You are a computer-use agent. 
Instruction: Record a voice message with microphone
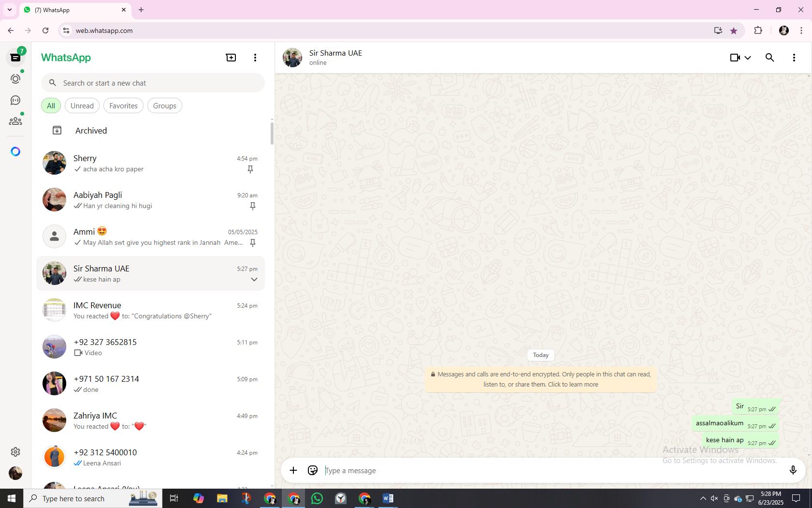793,470
